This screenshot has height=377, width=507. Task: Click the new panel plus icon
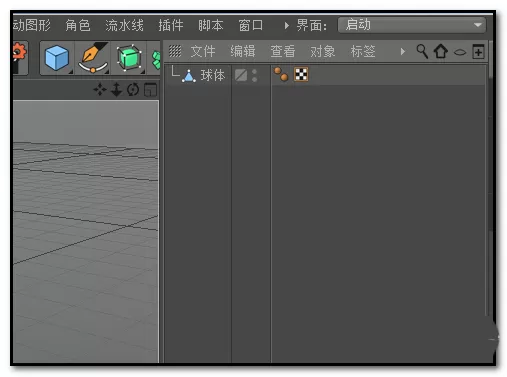(x=478, y=51)
